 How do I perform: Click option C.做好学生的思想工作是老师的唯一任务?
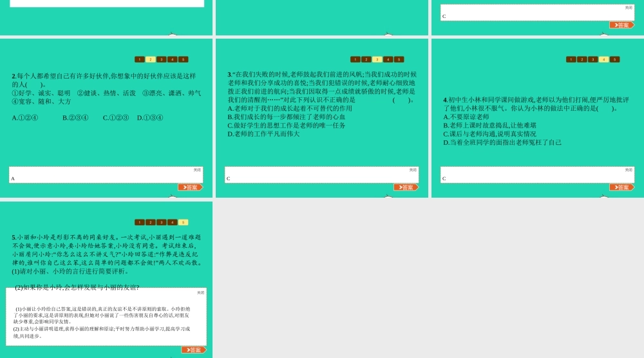click(x=287, y=126)
